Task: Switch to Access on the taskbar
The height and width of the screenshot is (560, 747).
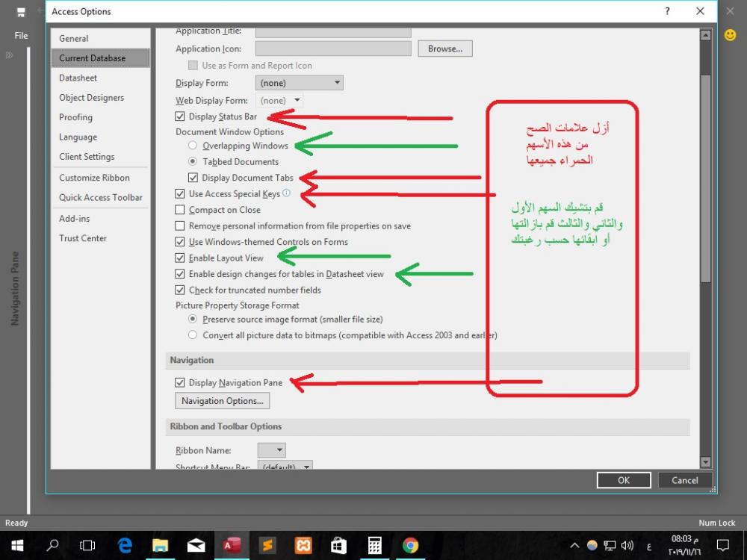Action: coord(232,545)
